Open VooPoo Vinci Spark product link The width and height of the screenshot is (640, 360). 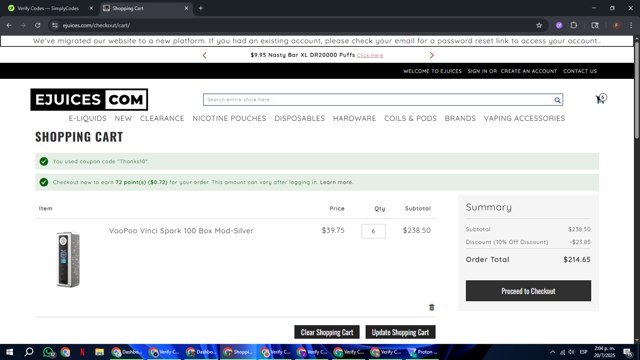point(181,231)
